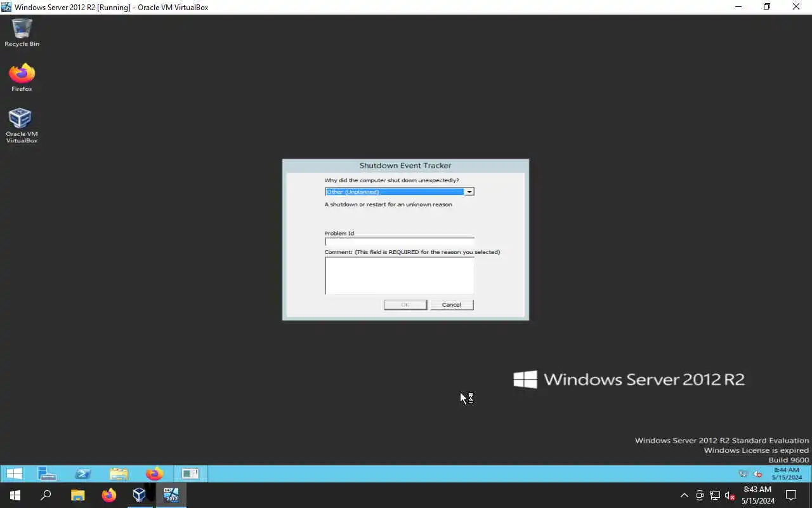Show hidden host tray icons chevron
The image size is (812, 508).
tap(684, 495)
